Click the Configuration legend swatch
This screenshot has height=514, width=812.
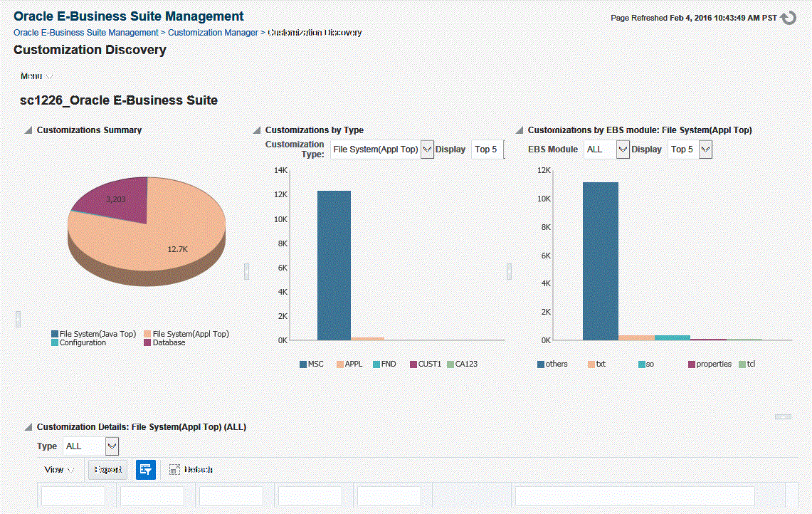coord(55,342)
